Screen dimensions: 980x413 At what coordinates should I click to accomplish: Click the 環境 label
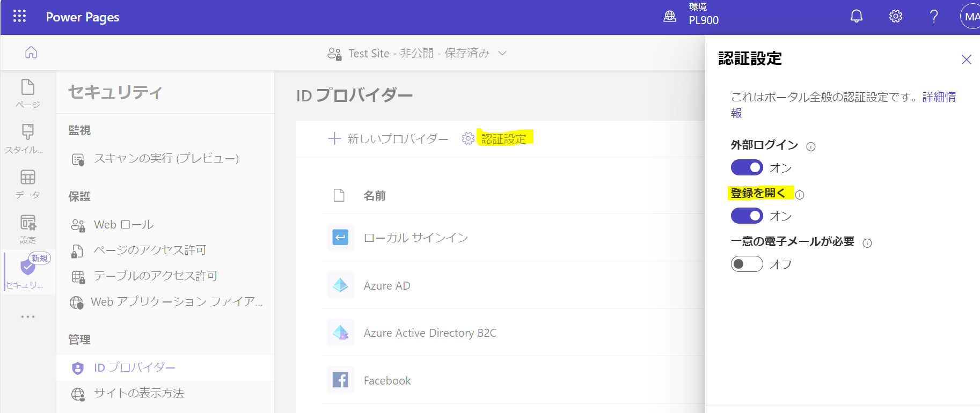[x=698, y=7]
